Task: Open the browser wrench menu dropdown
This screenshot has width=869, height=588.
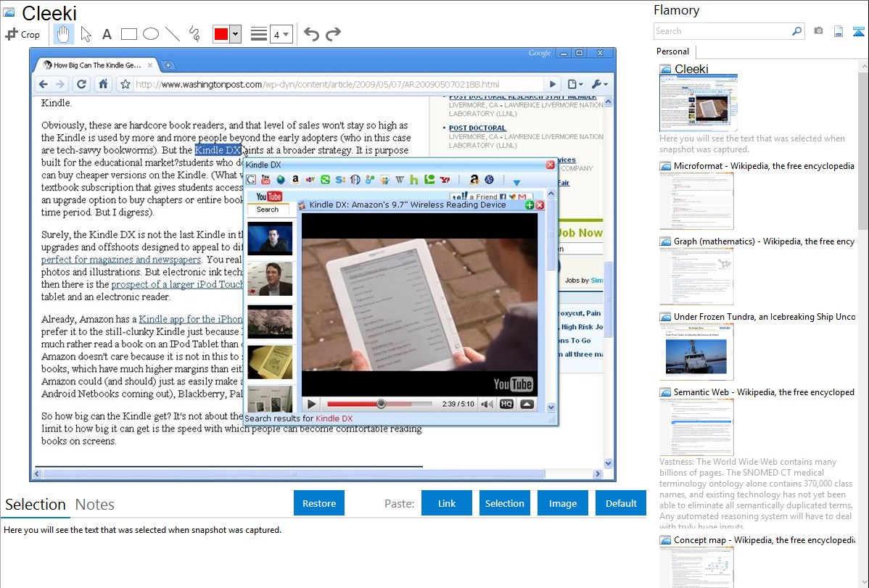Action: pyautogui.click(x=599, y=84)
